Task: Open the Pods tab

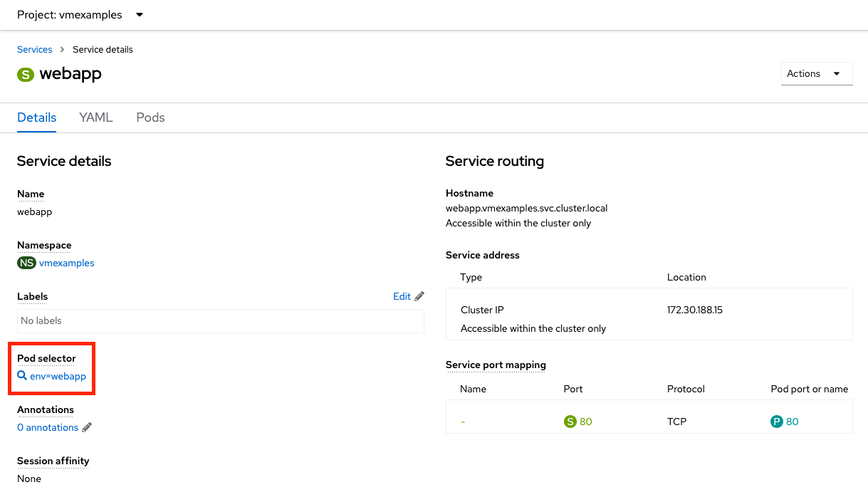Action: tap(150, 117)
